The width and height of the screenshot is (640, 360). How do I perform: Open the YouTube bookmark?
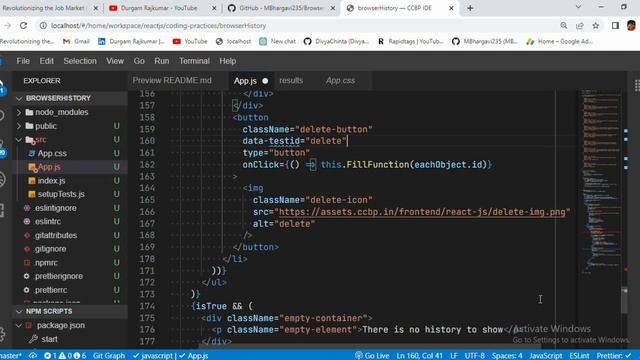point(190,41)
